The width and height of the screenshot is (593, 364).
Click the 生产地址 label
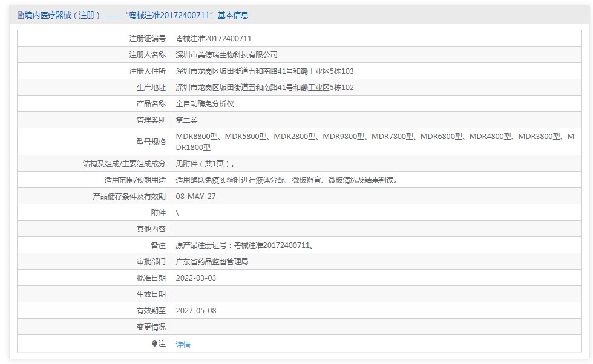click(x=151, y=87)
